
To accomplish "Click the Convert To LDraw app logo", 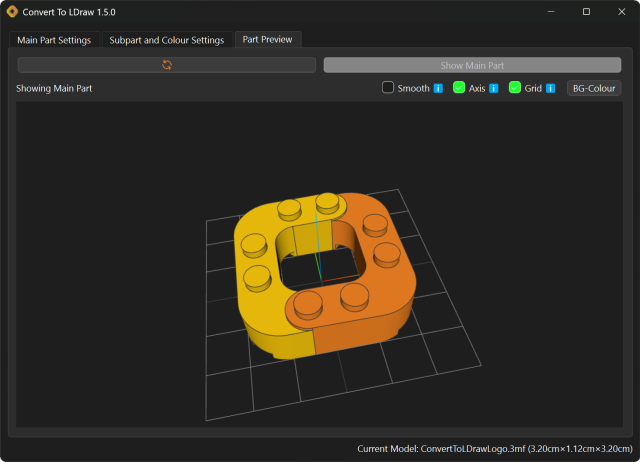I will tap(12, 12).
